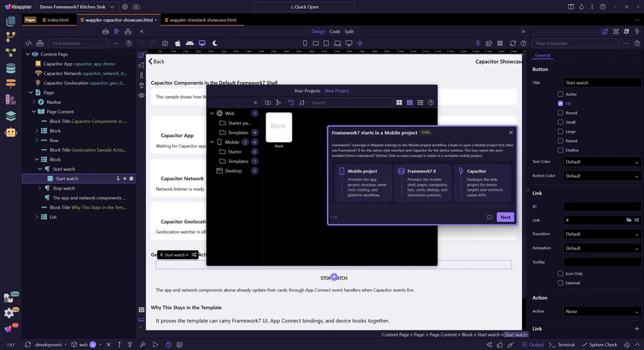Click the refresh icon in design toolbar
The height and width of the screenshot is (350, 644).
[513, 43]
